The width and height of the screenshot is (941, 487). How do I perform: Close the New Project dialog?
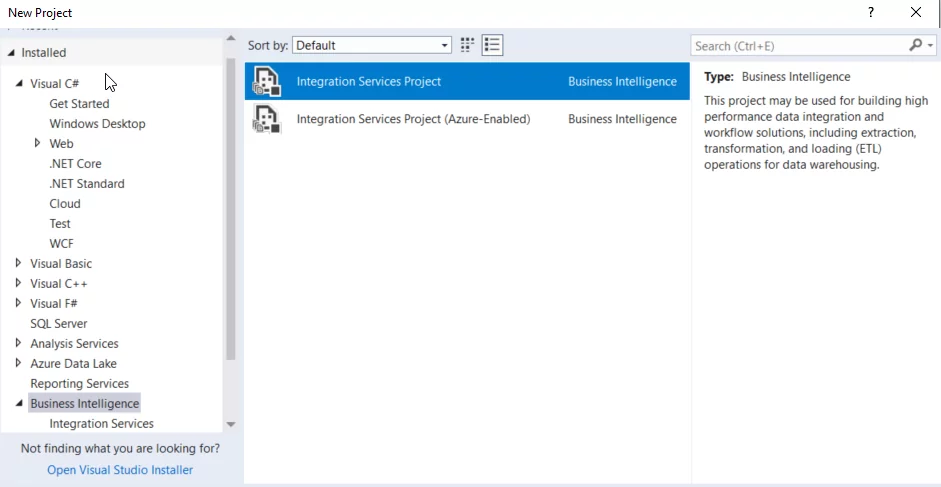point(916,12)
